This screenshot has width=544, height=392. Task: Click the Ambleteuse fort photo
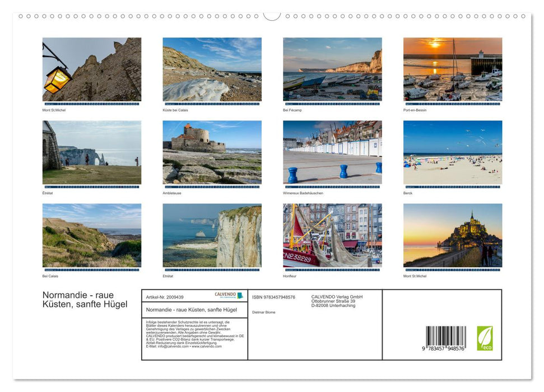coord(212,153)
